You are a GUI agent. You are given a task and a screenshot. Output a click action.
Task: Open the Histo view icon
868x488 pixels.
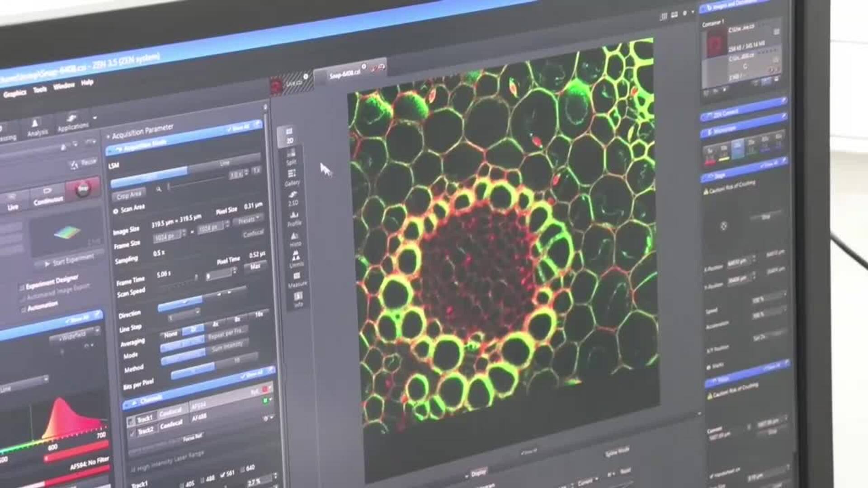click(x=295, y=239)
